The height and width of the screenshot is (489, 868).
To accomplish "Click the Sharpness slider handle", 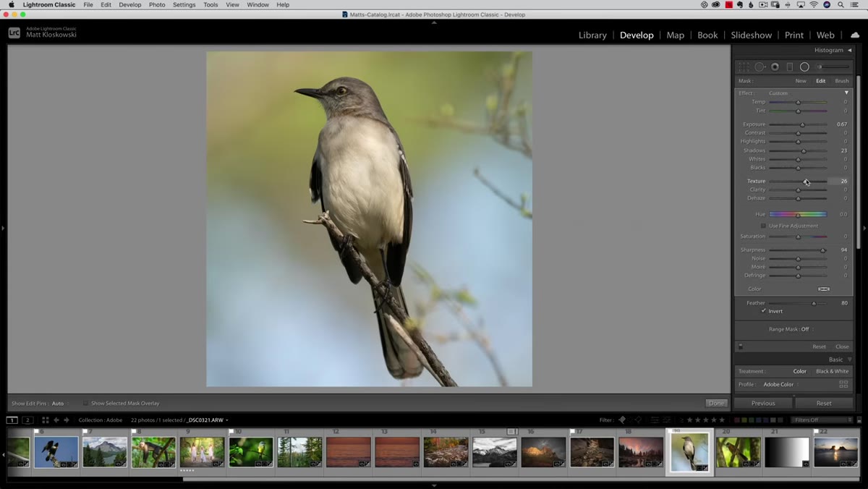I will point(822,250).
